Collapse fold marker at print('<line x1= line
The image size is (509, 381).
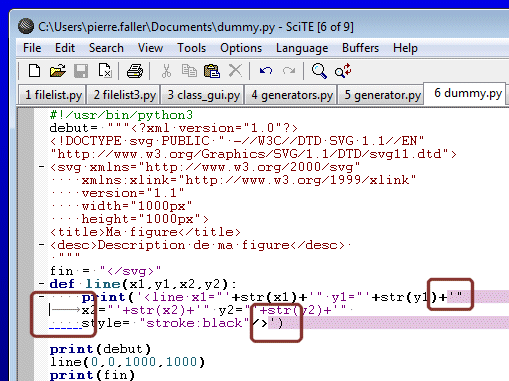[x=41, y=297]
